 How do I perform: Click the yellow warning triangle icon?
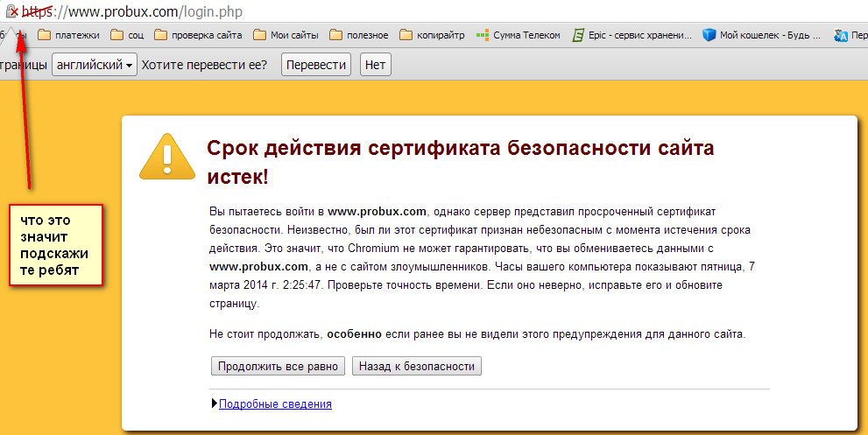(x=167, y=156)
